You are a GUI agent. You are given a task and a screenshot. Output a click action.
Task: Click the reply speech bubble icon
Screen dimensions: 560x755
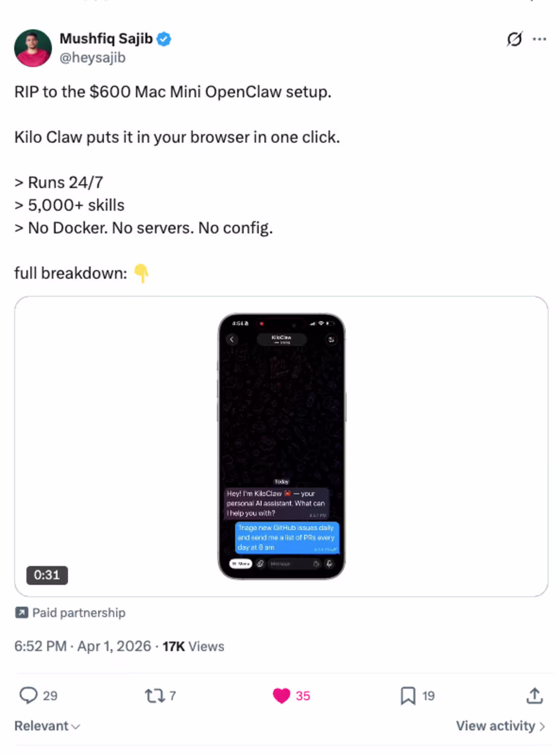pos(29,695)
